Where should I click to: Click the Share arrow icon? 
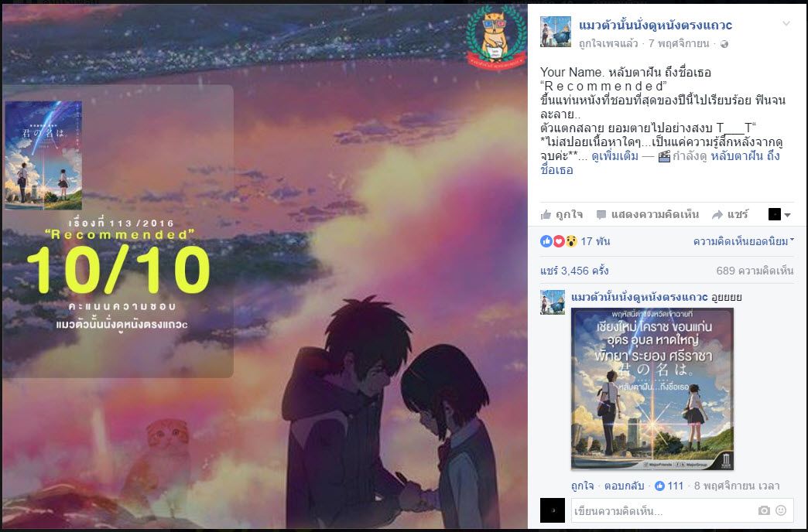(x=717, y=215)
